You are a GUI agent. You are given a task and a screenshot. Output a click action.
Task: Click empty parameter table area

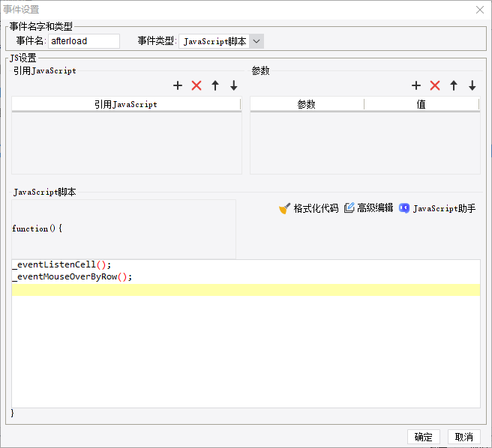(365, 142)
